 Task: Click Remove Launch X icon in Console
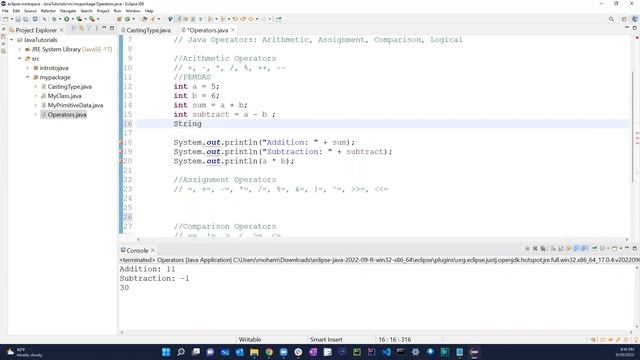coord(535,249)
